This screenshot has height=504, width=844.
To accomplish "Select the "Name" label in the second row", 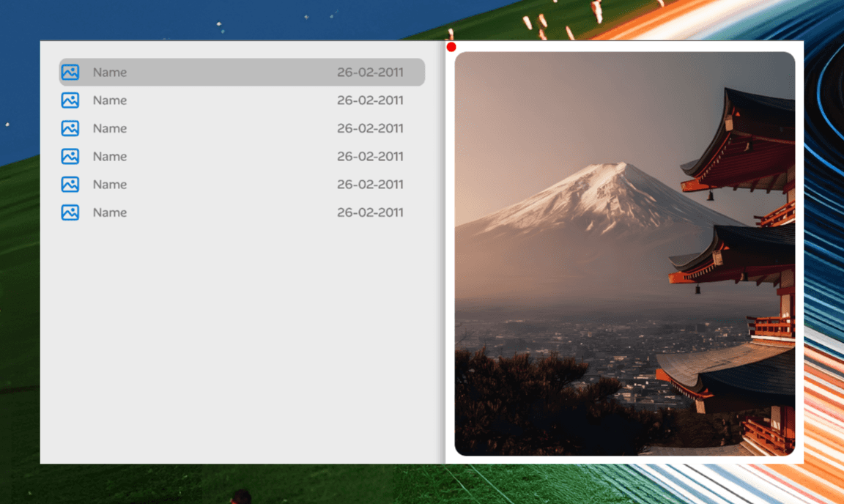I will (110, 100).
